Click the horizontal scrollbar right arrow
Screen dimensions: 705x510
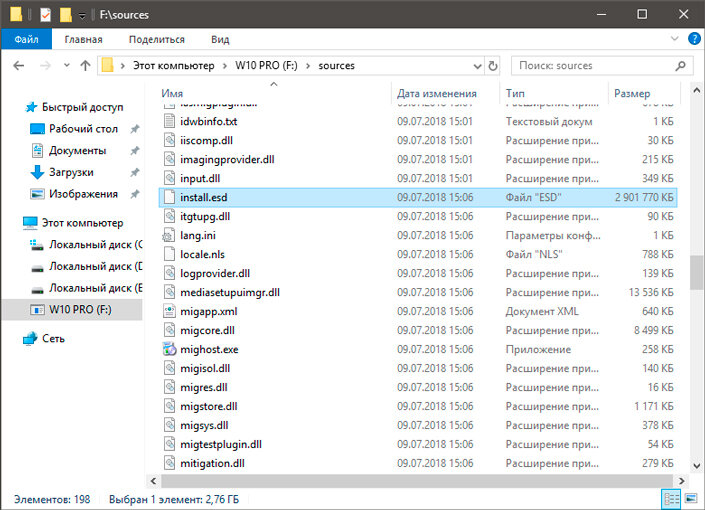pyautogui.click(x=682, y=481)
